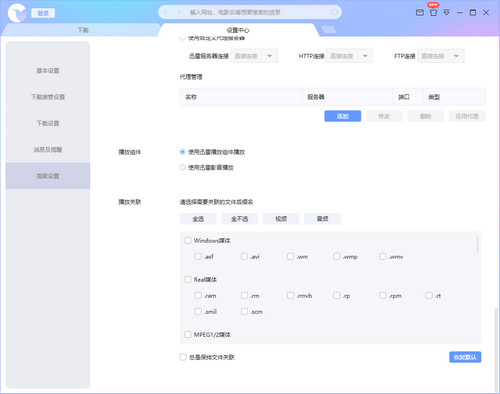Check the Real媒体 group checkbox
Screen dimensions: 500x394
tap(188, 279)
